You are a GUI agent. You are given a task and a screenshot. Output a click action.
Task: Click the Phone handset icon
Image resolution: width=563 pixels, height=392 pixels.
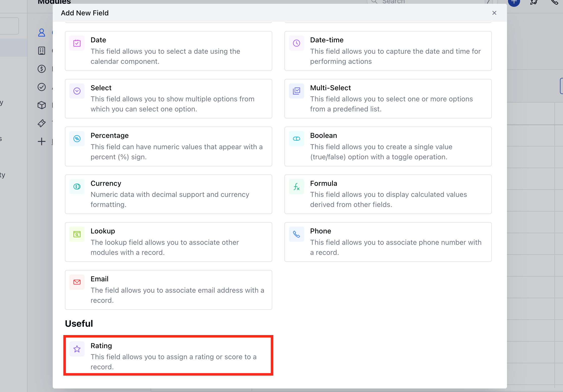coord(296,234)
